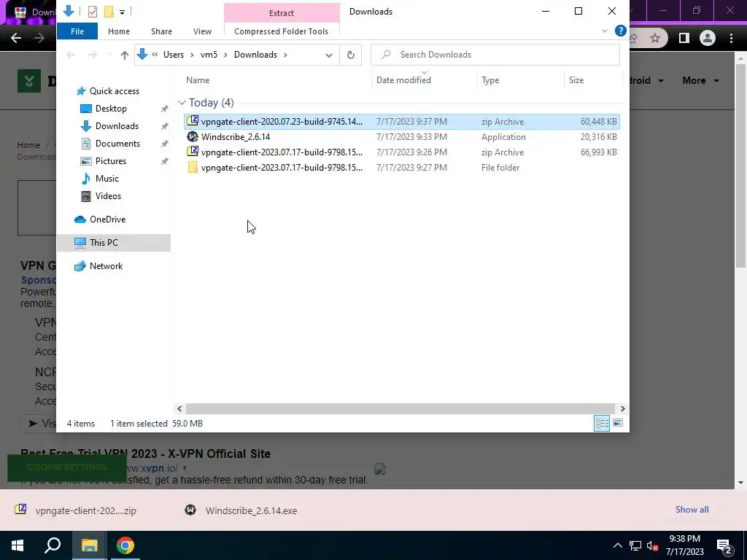Click muted volume icon in tray
The image size is (747, 560).
click(x=652, y=545)
